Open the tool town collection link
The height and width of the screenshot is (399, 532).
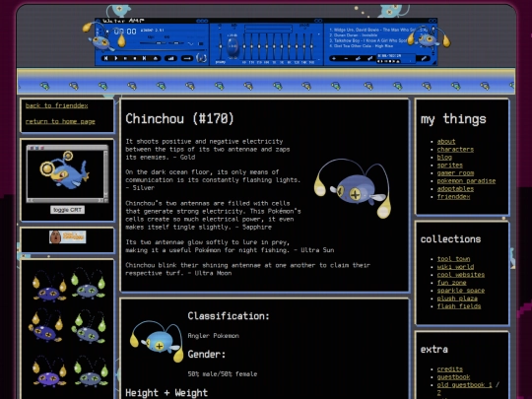pos(453,259)
